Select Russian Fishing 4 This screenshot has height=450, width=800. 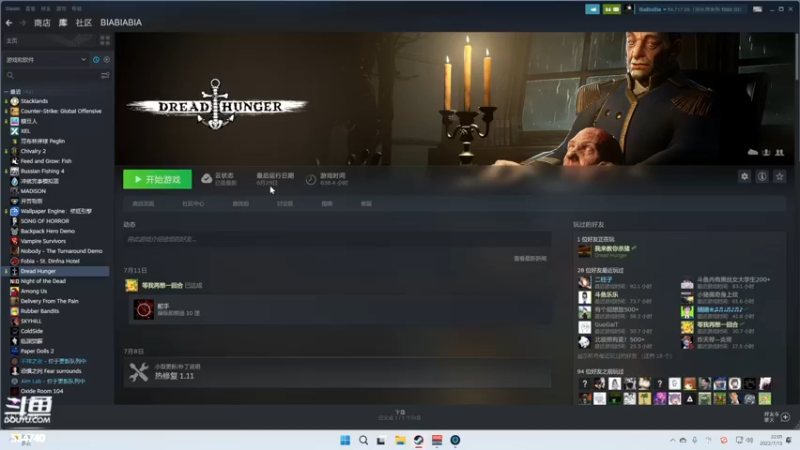pos(42,171)
